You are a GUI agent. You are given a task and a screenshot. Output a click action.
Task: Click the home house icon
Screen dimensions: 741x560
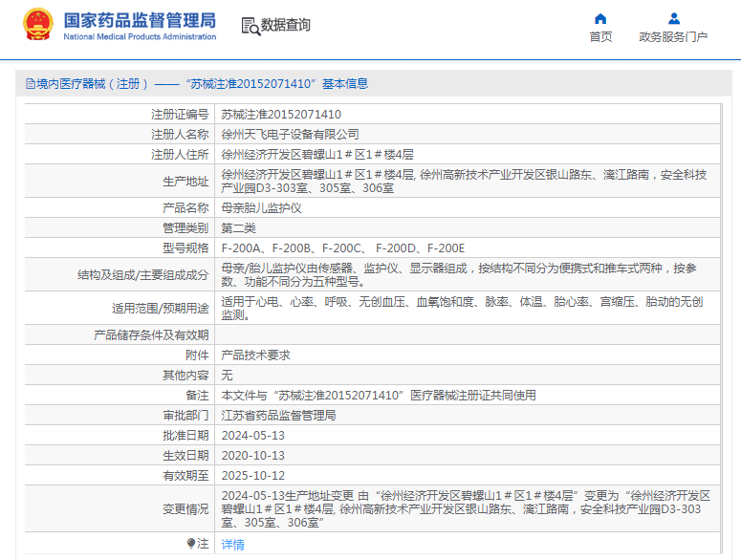click(600, 19)
